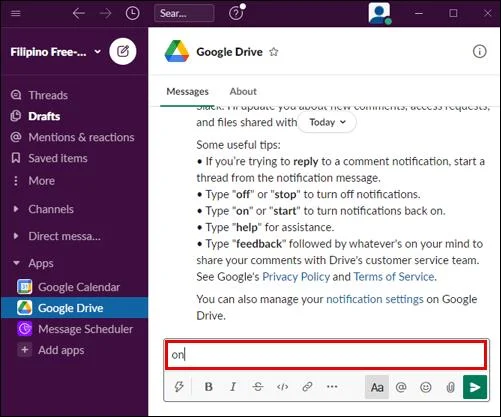Open the Today date dropdown
Viewport: 501px width, 417px height.
point(327,122)
